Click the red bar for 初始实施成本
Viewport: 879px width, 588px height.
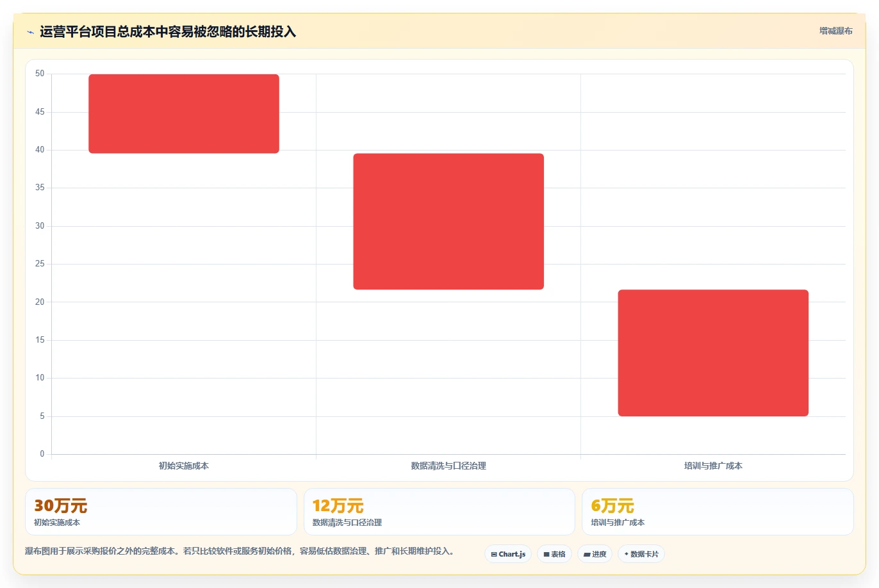pyautogui.click(x=184, y=114)
